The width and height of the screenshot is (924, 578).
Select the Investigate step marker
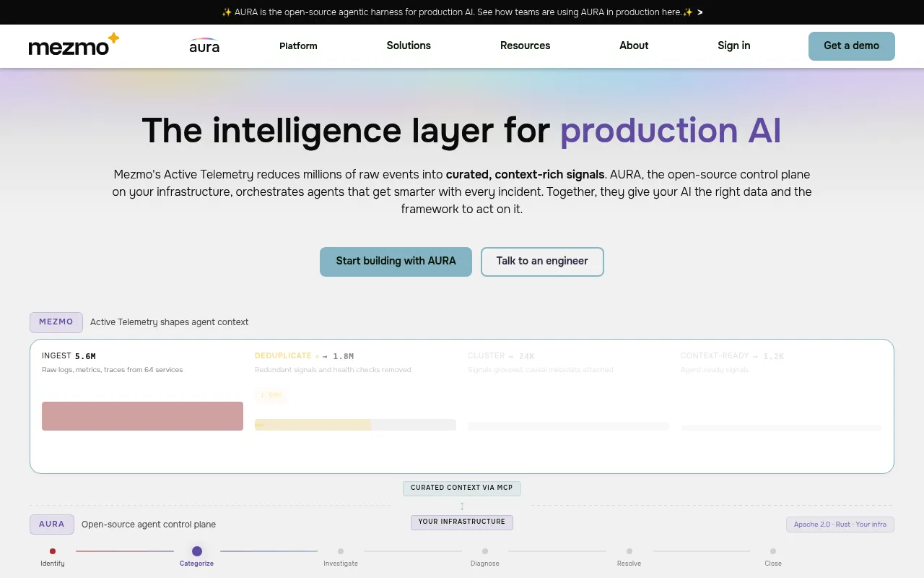click(x=341, y=551)
